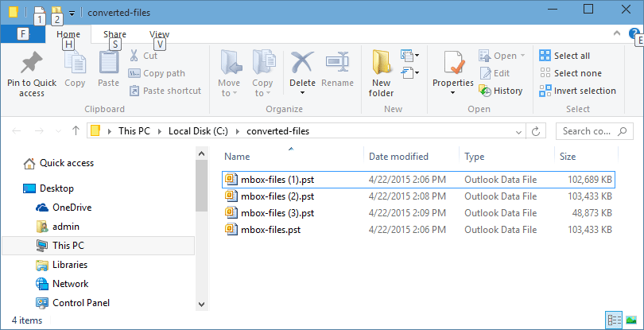Click Pin to Quick access icon
The width and height of the screenshot is (644, 330).
tap(31, 62)
